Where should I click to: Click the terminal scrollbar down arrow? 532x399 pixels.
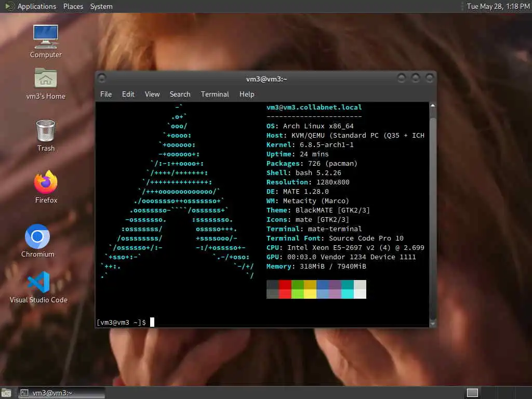coord(433,324)
